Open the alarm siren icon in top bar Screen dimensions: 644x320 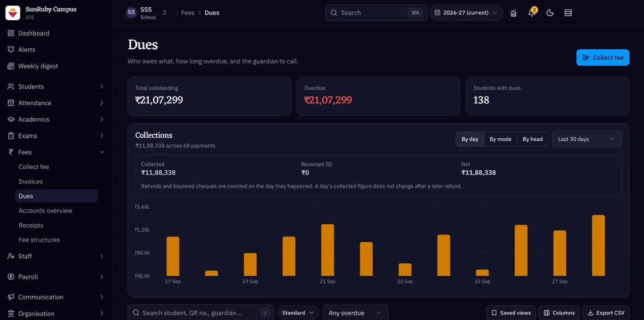tap(513, 13)
